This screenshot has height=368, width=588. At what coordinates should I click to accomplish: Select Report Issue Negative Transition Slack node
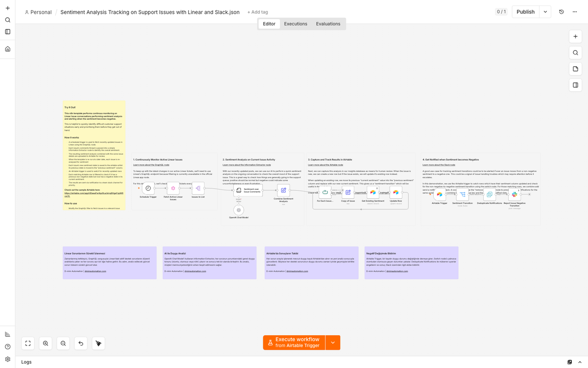tap(514, 194)
